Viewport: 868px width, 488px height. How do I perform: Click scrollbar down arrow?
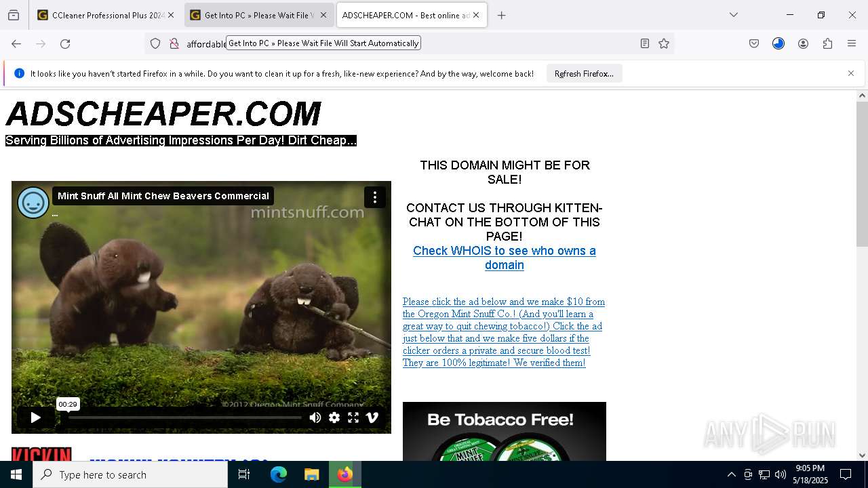pos(862,455)
